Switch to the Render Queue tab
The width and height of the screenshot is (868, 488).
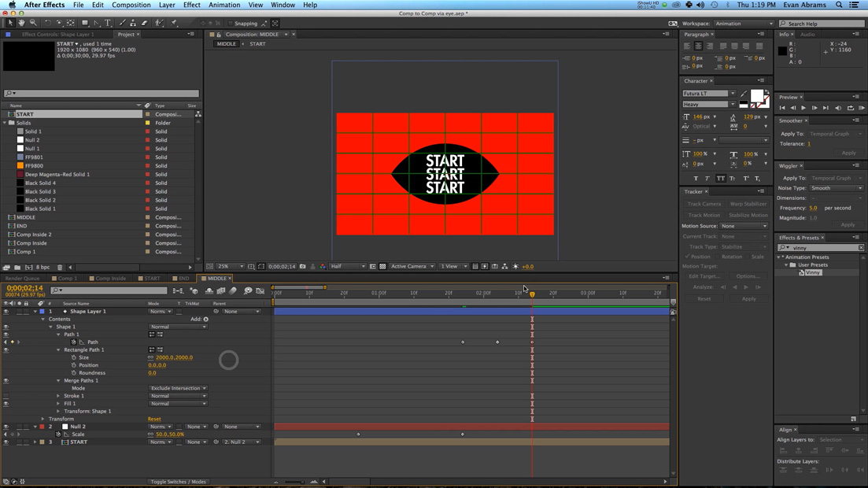[22, 278]
